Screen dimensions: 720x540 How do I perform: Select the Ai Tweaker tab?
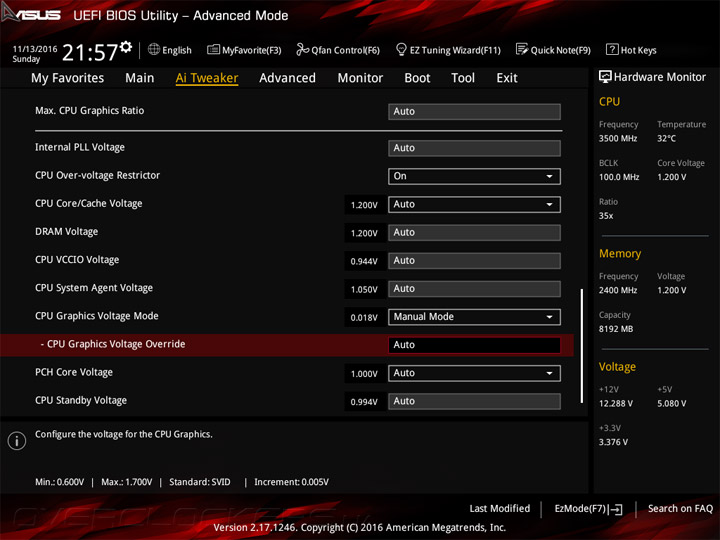pyautogui.click(x=207, y=78)
